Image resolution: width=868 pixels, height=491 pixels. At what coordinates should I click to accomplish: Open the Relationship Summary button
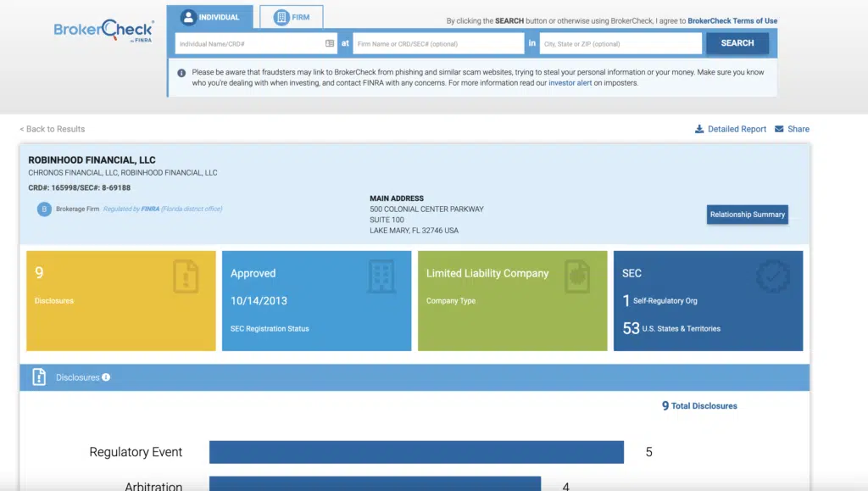point(747,215)
